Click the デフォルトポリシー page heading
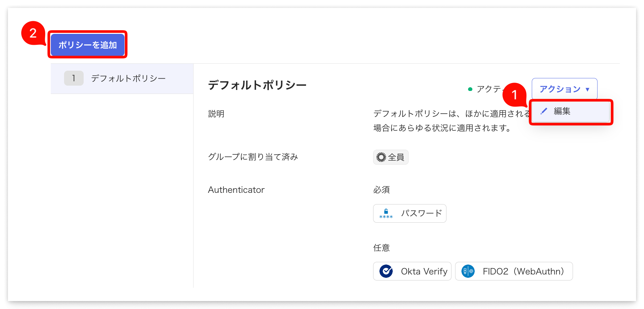This screenshot has height=309, width=644. click(x=258, y=85)
